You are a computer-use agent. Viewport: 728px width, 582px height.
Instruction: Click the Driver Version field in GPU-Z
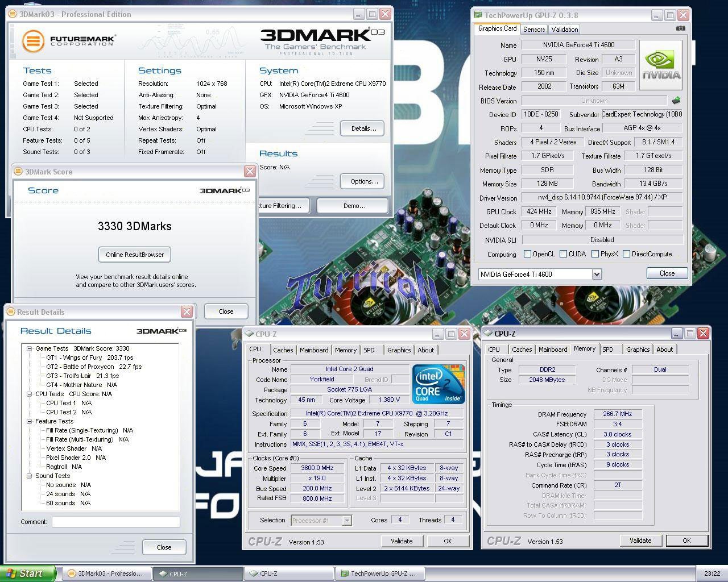602,198
